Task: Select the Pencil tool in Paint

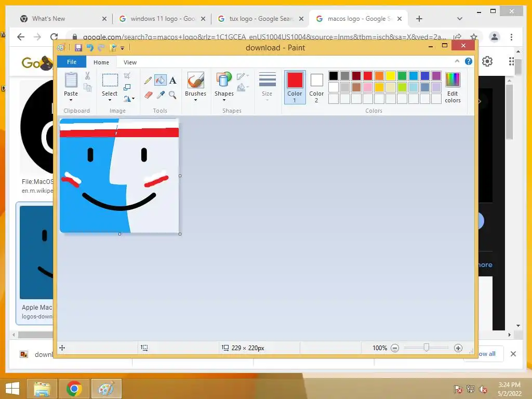Action: tap(148, 81)
